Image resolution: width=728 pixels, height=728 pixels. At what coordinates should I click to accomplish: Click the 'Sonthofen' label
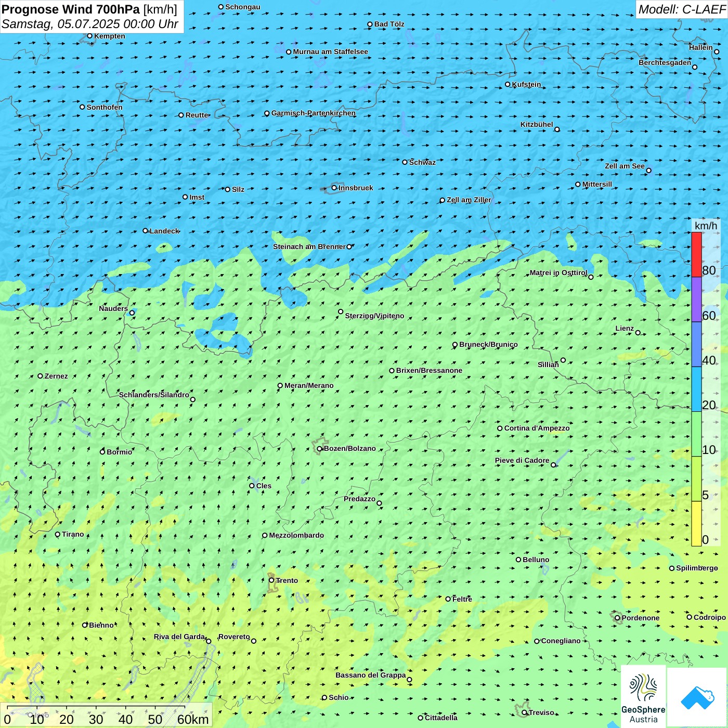105,107
